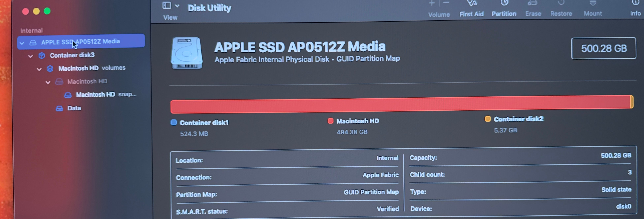Image resolution: width=644 pixels, height=219 pixels.
Task: Click the sidebar View toggle icon
Action: click(167, 5)
